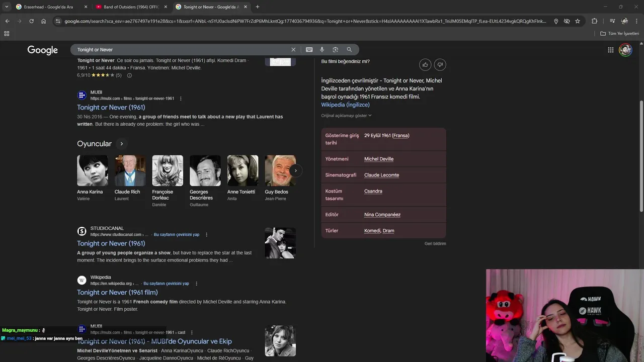Open the Komedi genre link
Viewport: 644px width, 362px height.
[x=372, y=231]
